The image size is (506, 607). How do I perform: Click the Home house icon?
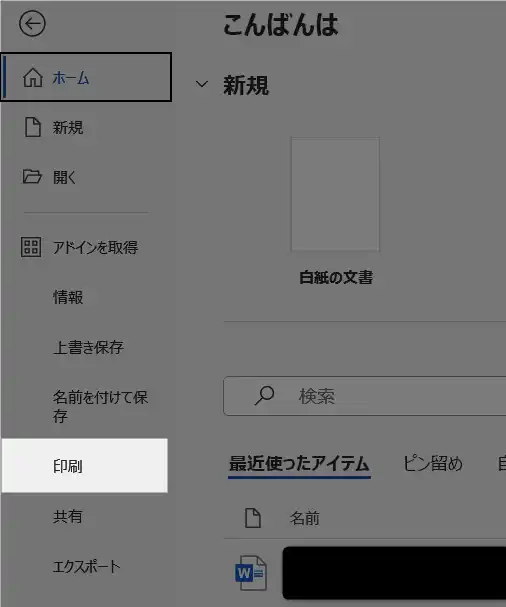pyautogui.click(x=33, y=77)
